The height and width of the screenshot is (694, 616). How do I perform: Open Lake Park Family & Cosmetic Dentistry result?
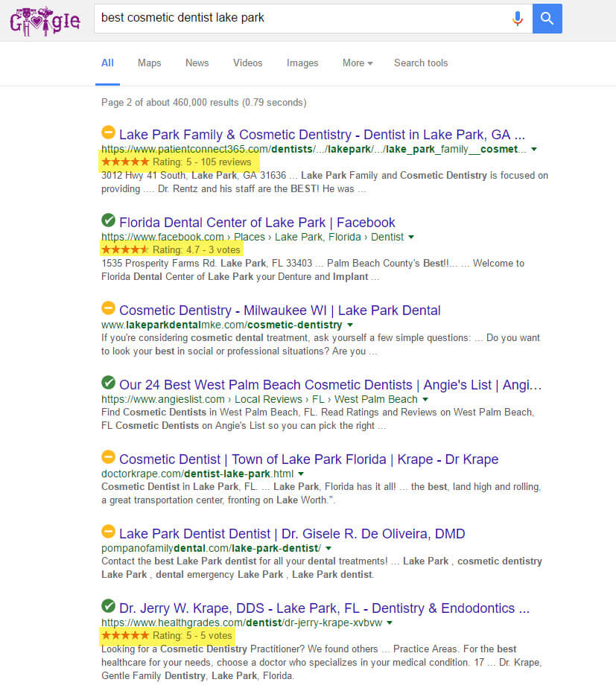click(x=322, y=135)
